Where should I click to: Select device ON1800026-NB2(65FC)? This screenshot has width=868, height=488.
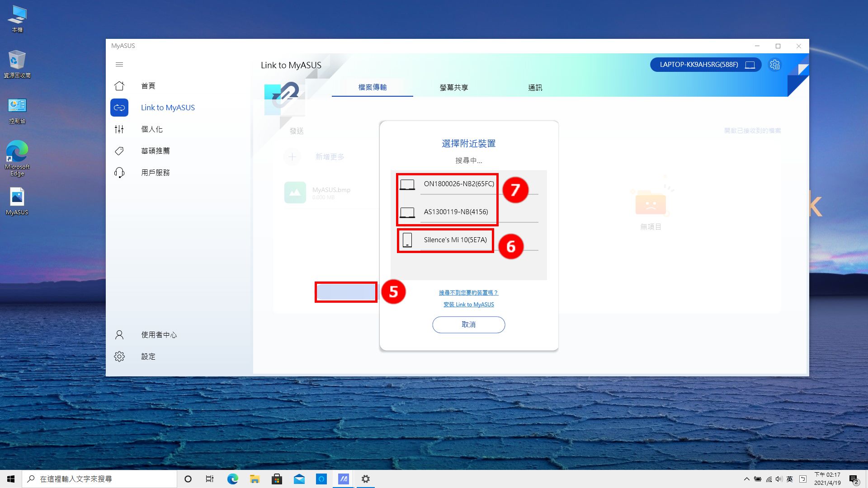[x=469, y=184]
